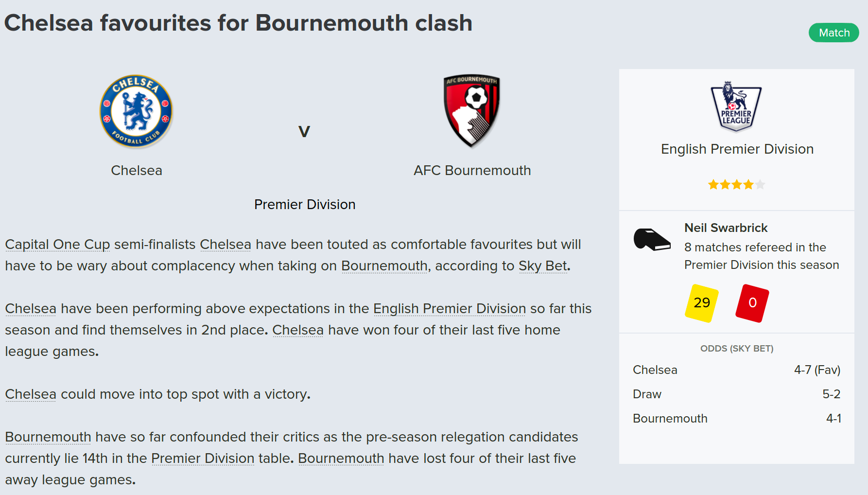Click Bournemouth link starting the final paragraph

[x=48, y=437]
